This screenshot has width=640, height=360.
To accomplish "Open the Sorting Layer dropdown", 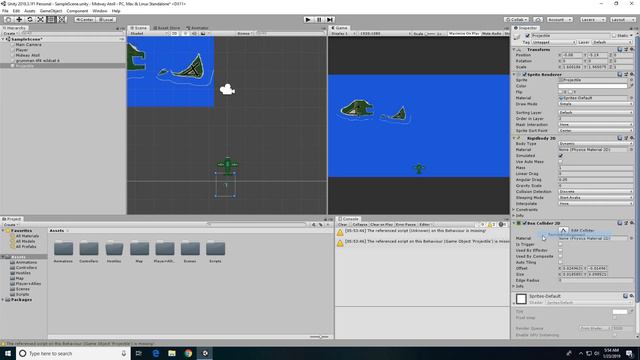I will [596, 113].
